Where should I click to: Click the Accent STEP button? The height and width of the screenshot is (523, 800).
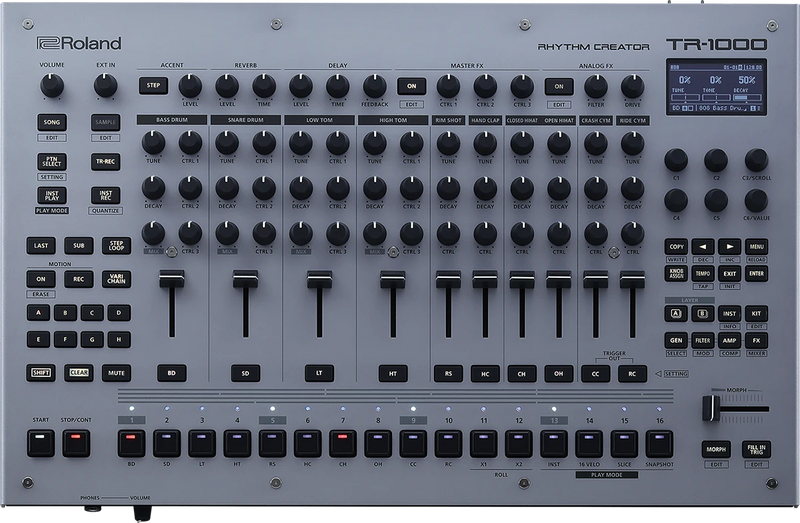click(154, 86)
